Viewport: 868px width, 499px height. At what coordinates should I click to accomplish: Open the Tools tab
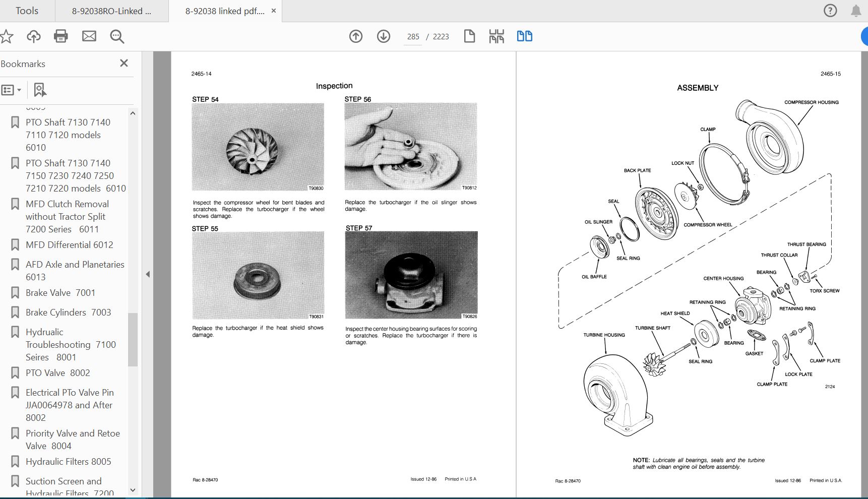tap(27, 11)
